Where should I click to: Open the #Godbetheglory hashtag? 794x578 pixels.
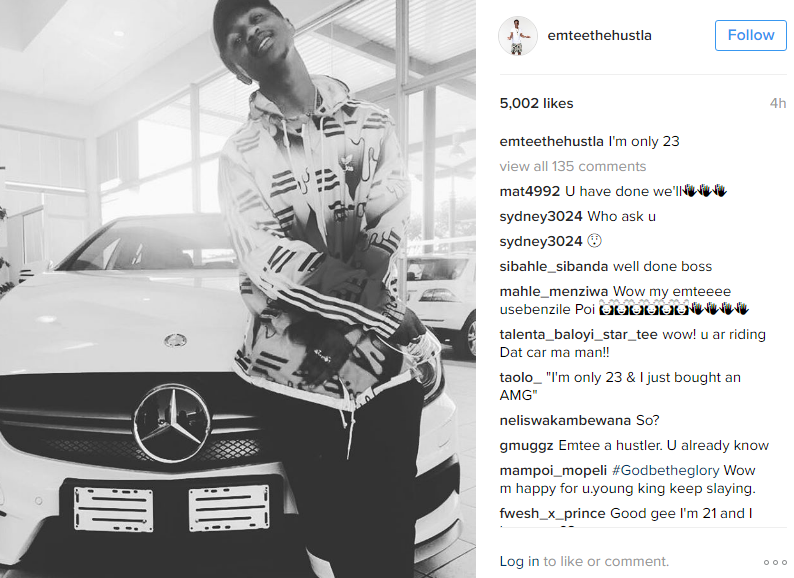665,470
